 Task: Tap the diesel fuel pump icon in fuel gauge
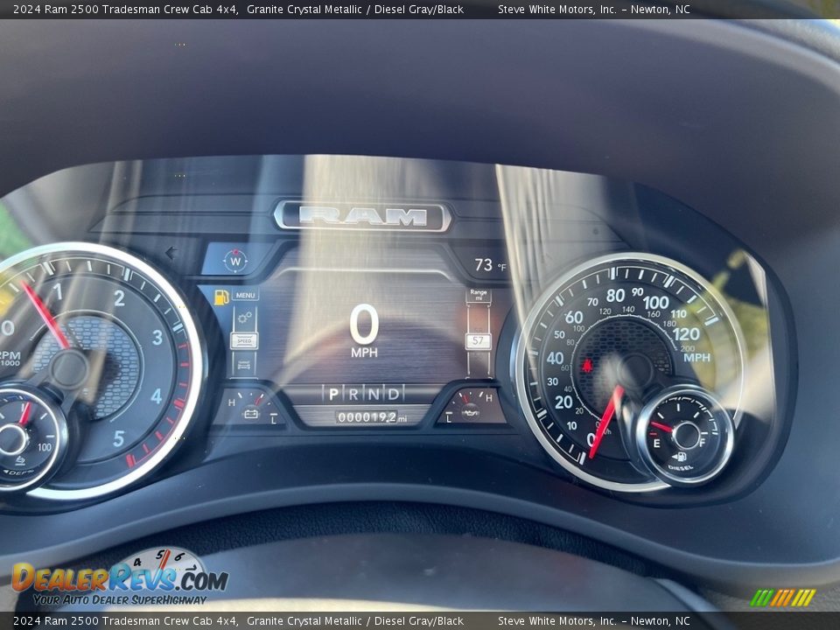tap(679, 457)
